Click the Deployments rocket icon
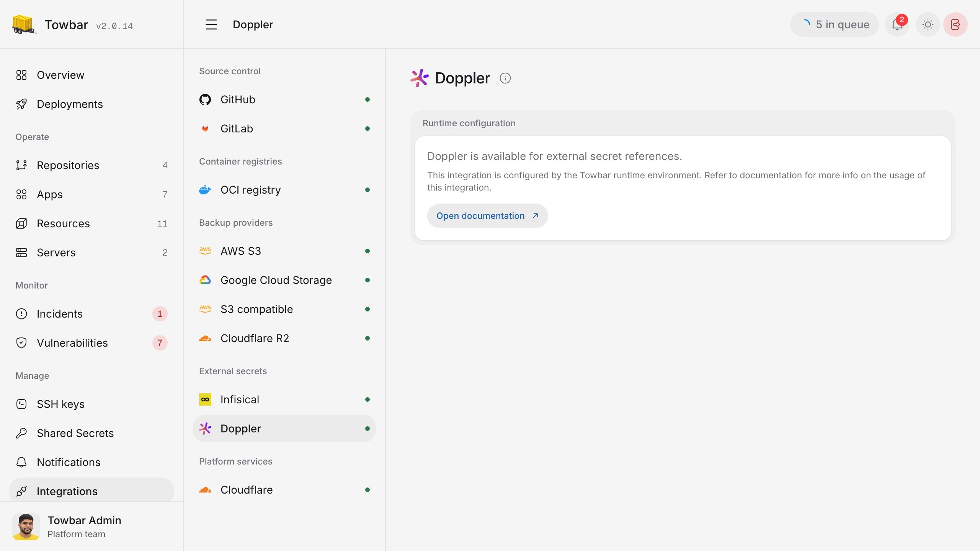 (x=21, y=104)
